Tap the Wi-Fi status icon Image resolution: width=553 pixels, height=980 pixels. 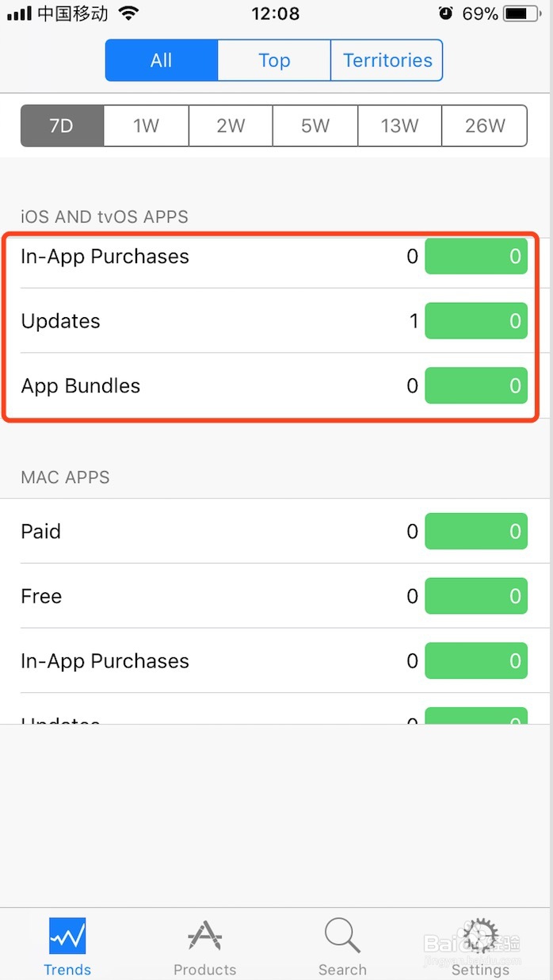point(128,13)
